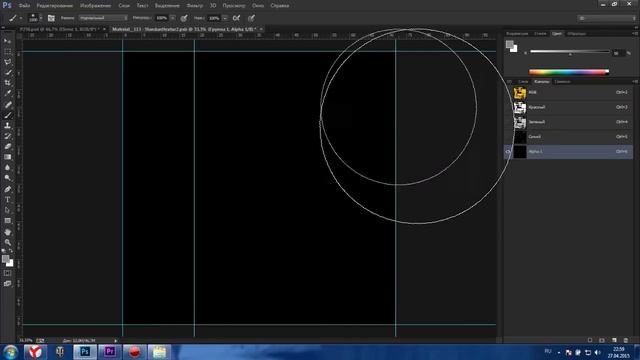
Task: Select the Dodge tool
Action: pos(7,178)
